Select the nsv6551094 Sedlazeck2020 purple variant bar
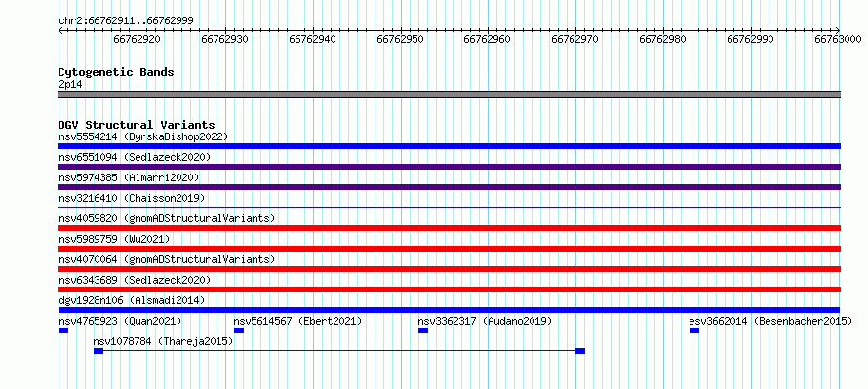This screenshot has height=389, width=868. pos(449,167)
